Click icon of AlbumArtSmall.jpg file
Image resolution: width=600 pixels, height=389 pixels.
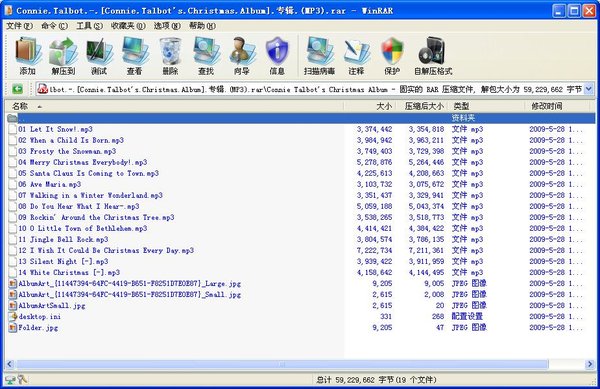[13, 306]
